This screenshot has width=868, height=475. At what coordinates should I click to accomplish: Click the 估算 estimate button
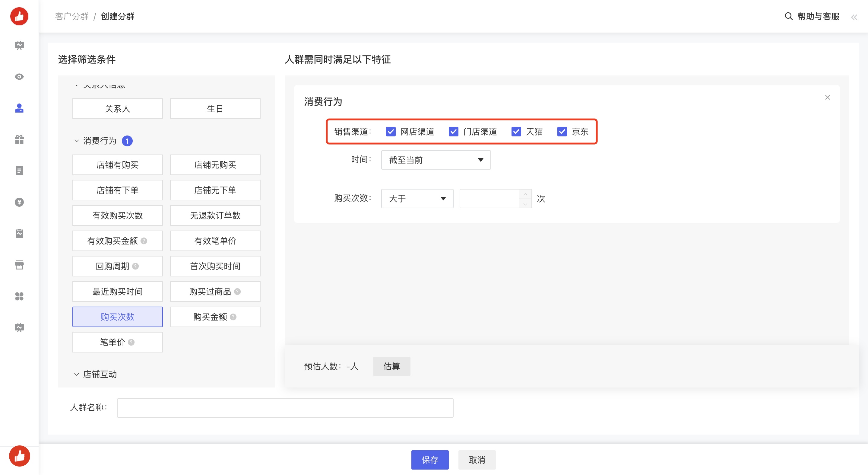[391, 366]
